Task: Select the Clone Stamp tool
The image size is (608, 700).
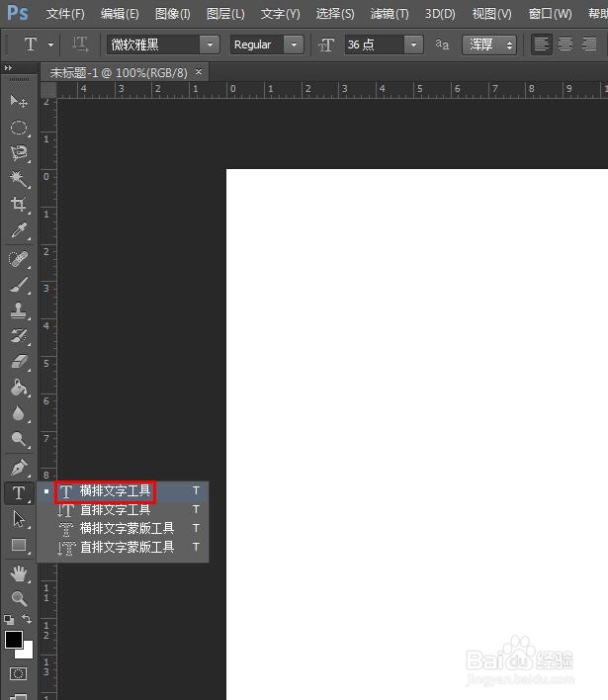Action: point(19,309)
